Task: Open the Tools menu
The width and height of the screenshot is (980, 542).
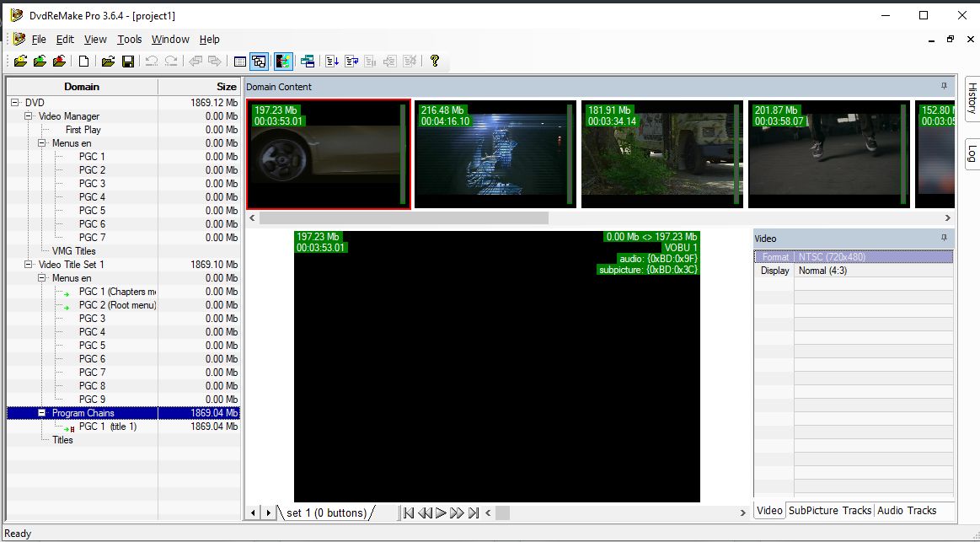Action: click(130, 39)
